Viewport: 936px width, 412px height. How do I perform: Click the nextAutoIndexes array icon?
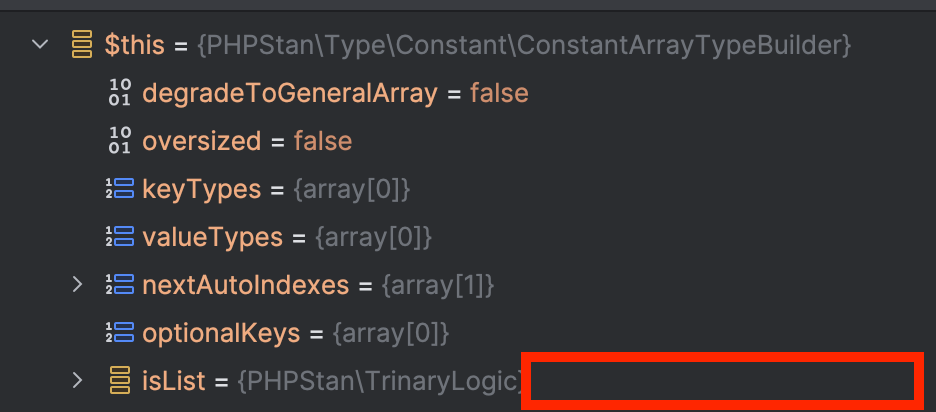(119, 285)
